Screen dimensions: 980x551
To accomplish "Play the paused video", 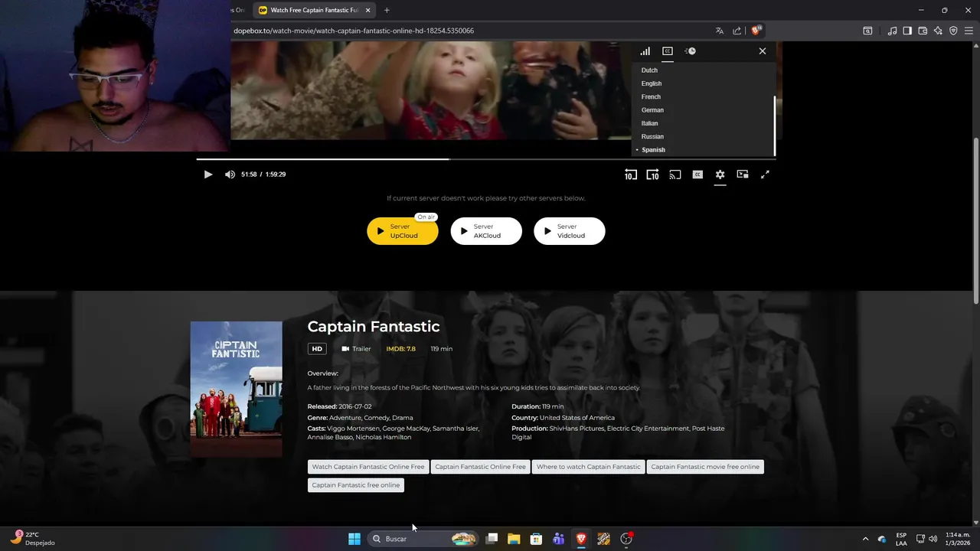I will point(207,174).
